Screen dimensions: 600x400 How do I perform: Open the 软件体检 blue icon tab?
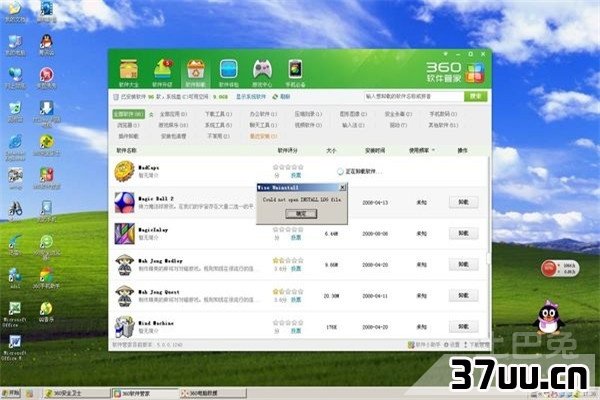pos(229,73)
